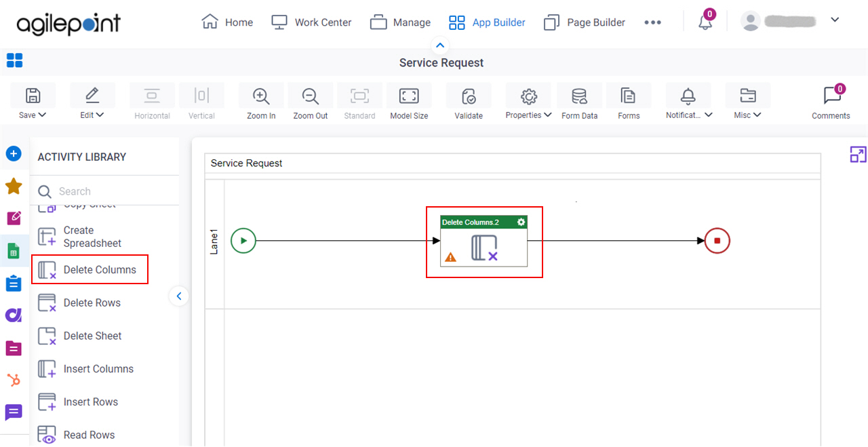Open the Properties gear dropdown

pos(528,102)
